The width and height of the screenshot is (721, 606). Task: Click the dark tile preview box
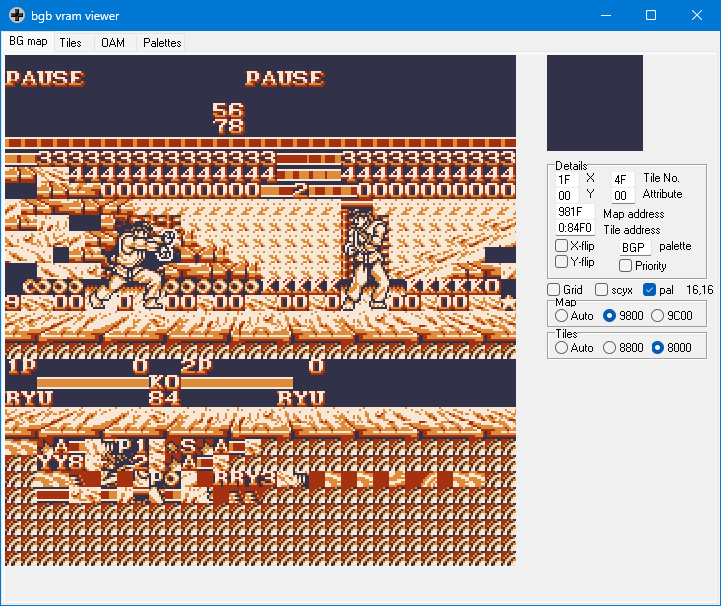pos(595,103)
